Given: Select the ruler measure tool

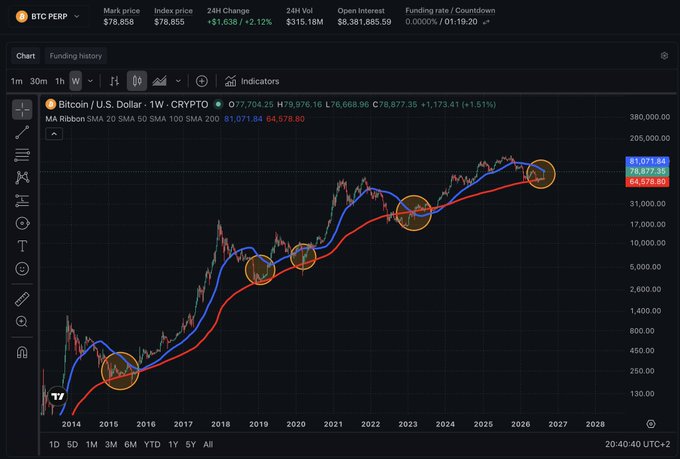Looking at the screenshot, I should coord(22,299).
